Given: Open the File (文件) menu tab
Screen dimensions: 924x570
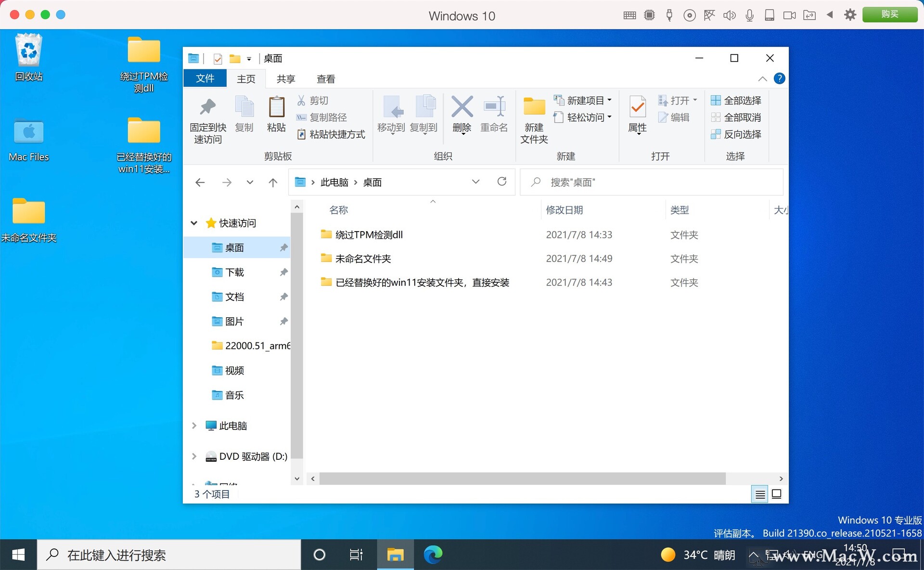Looking at the screenshot, I should coord(205,78).
